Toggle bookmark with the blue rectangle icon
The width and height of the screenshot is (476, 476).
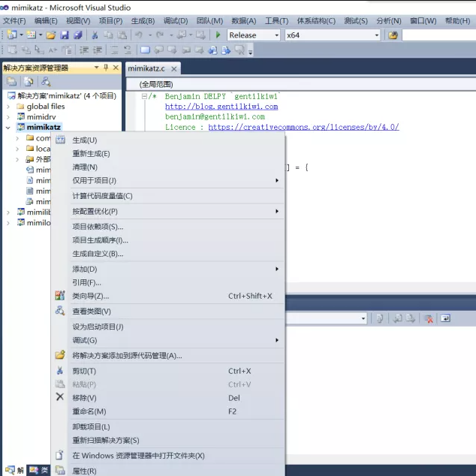click(x=145, y=50)
